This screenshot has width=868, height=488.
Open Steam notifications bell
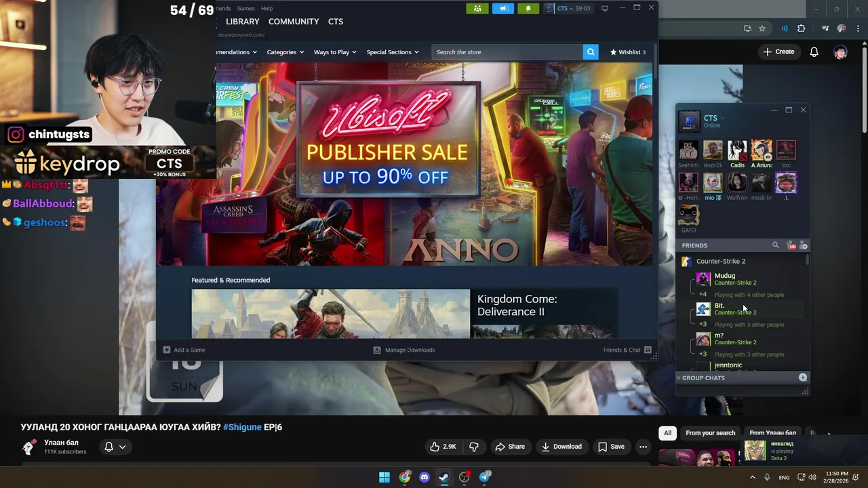[528, 8]
